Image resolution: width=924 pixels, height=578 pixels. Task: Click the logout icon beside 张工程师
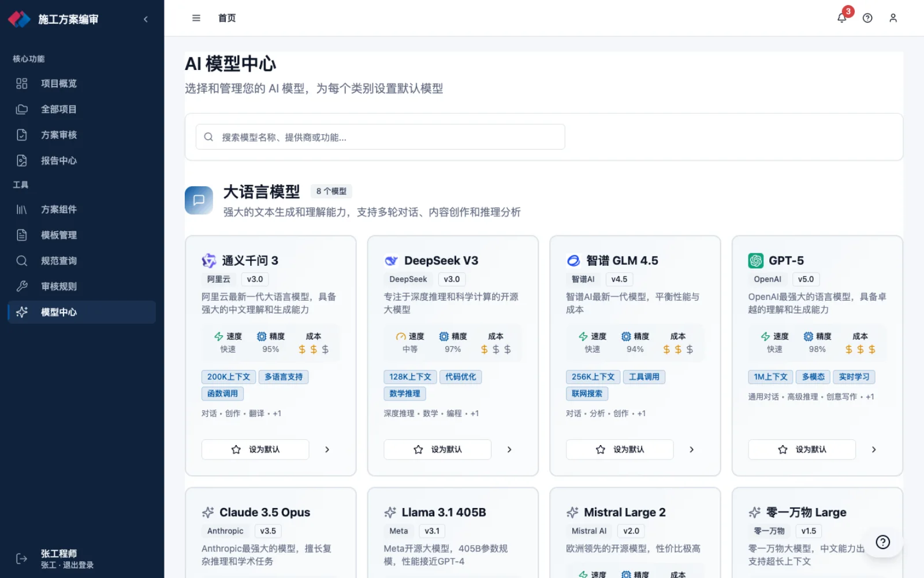point(21,558)
